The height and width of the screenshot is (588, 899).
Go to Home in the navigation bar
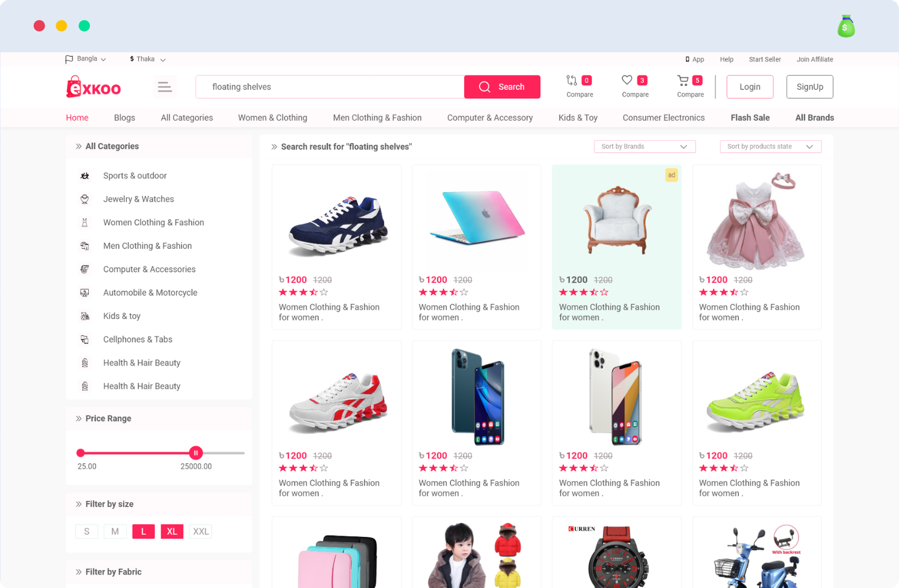77,117
